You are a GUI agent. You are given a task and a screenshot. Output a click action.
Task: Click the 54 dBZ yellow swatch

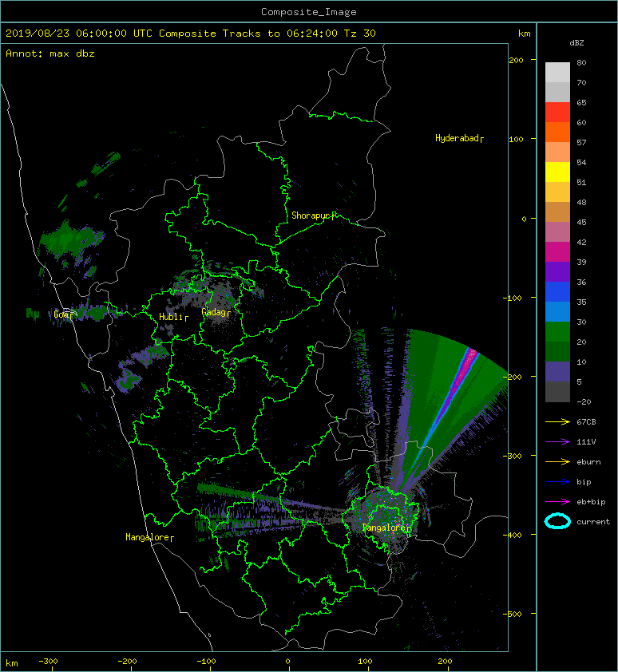tap(557, 172)
